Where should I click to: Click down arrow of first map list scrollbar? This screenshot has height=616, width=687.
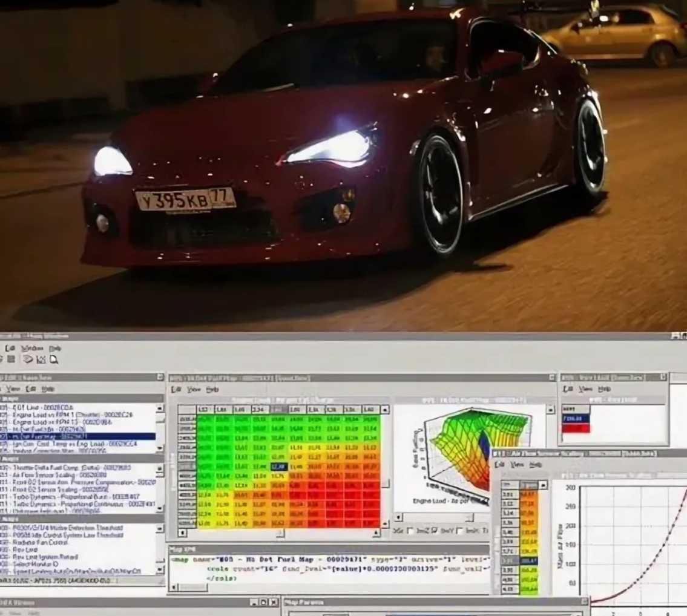160,448
